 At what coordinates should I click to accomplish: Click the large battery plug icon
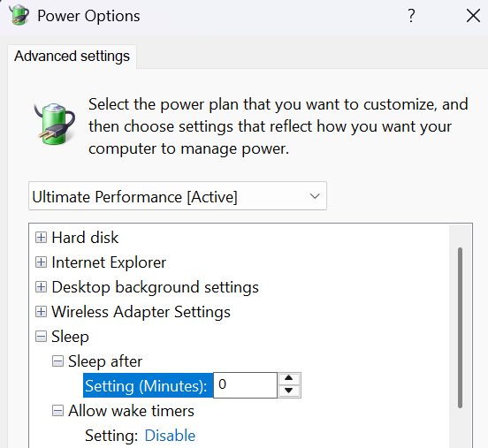coord(55,124)
